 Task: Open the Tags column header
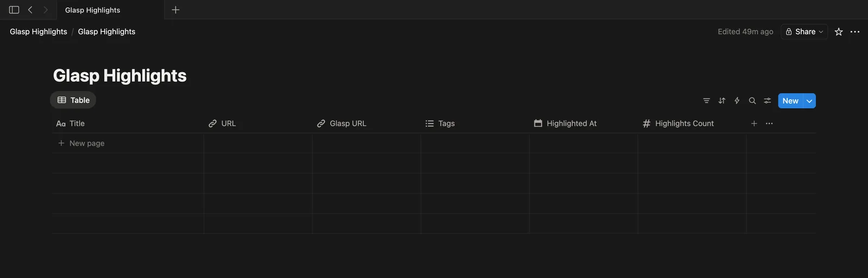click(x=475, y=124)
